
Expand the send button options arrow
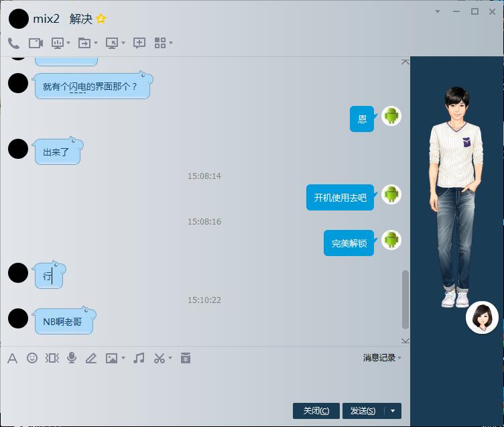[x=393, y=411]
